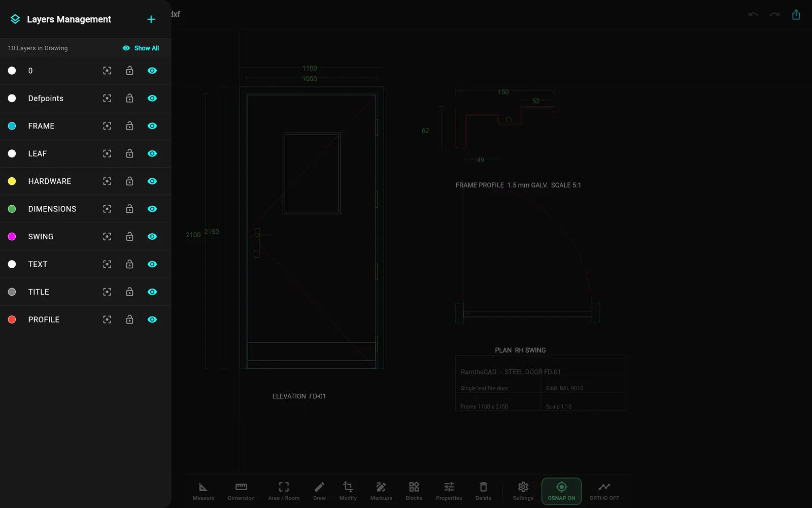Viewport: 812px width, 508px height.
Task: Toggle visibility of the FRAME layer
Action: pos(152,126)
